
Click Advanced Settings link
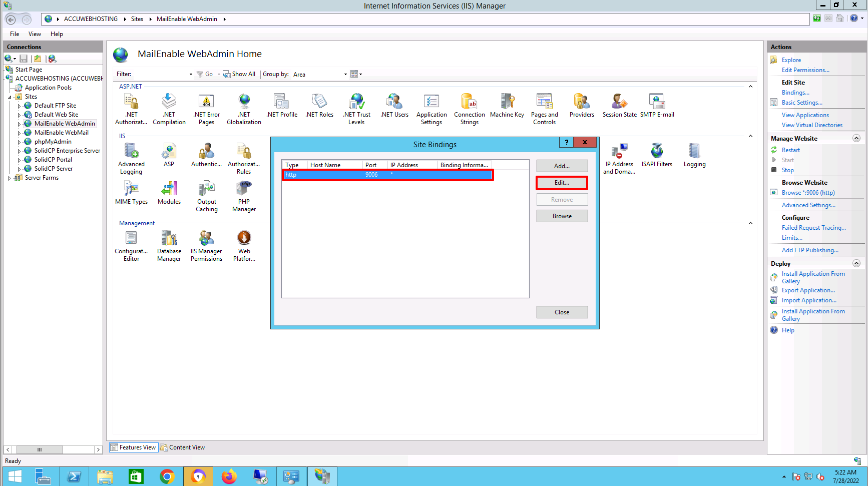(808, 205)
